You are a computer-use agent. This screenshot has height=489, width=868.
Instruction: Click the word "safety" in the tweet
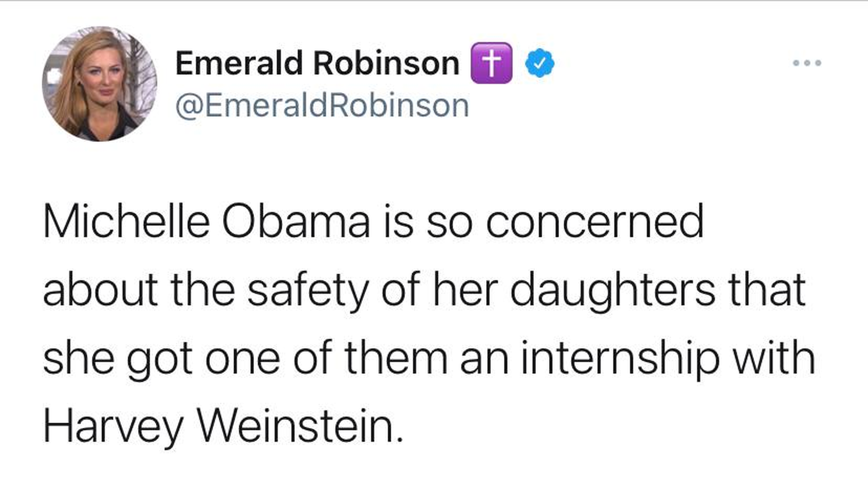(308, 290)
